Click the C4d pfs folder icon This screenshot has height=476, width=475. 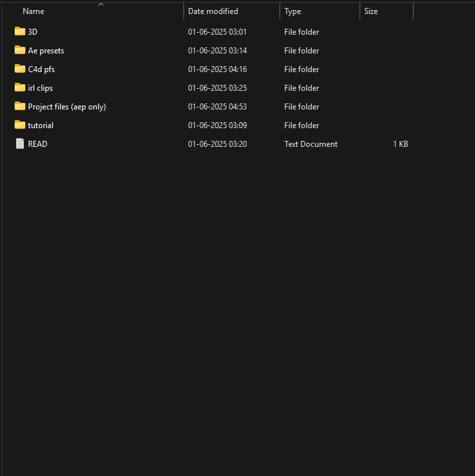tap(20, 69)
